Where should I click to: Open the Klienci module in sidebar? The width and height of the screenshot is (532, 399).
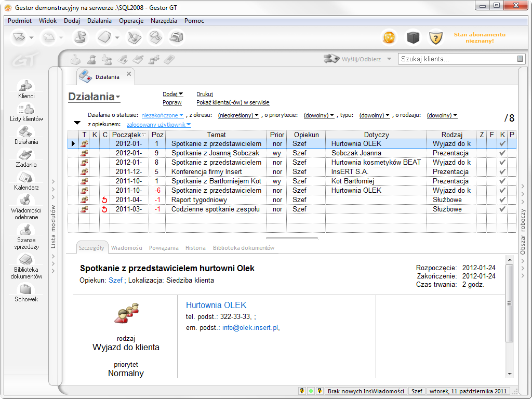[26, 86]
